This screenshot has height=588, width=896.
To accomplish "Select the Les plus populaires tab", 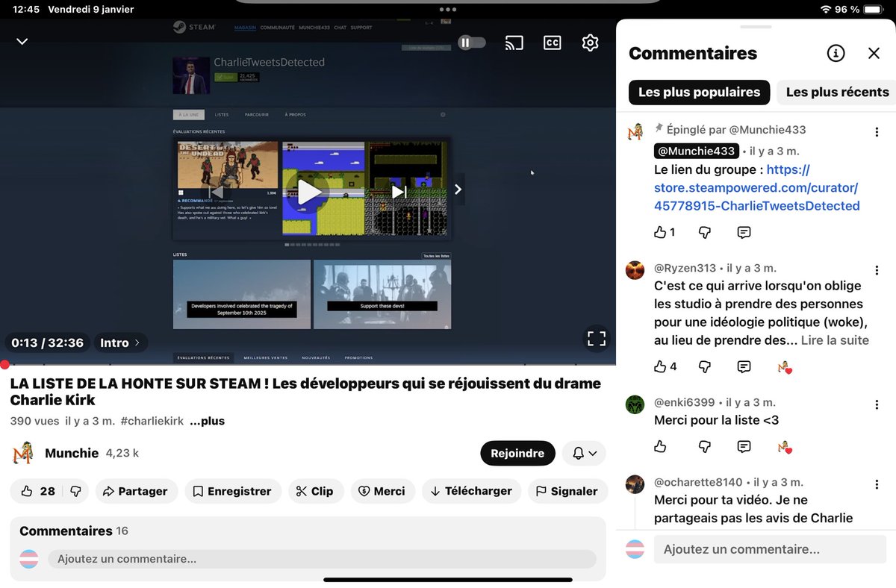I will 699,92.
